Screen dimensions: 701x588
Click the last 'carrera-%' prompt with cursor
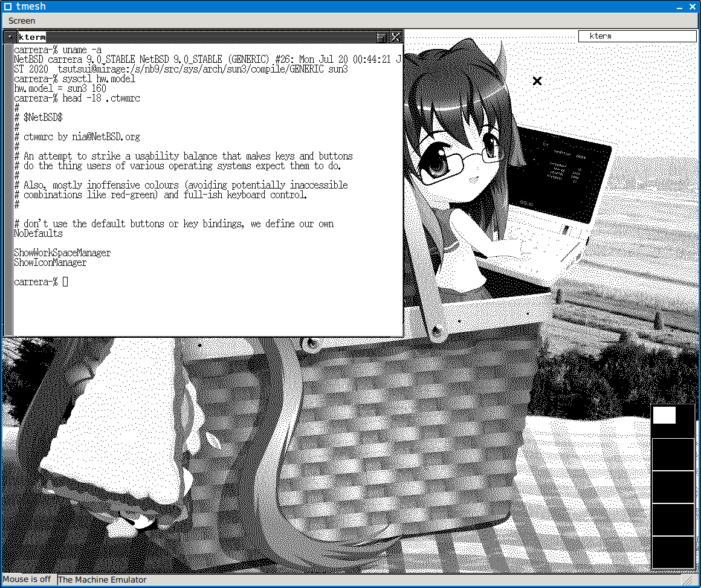[x=40, y=282]
